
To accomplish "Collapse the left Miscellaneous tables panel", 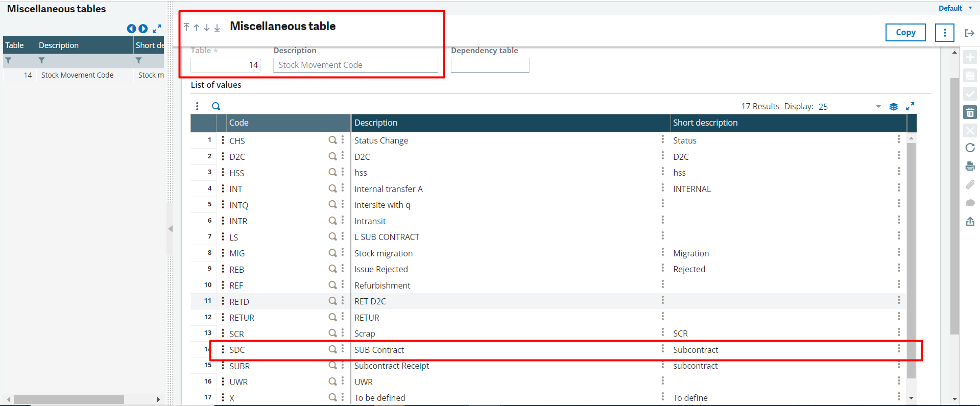I will pos(170,229).
